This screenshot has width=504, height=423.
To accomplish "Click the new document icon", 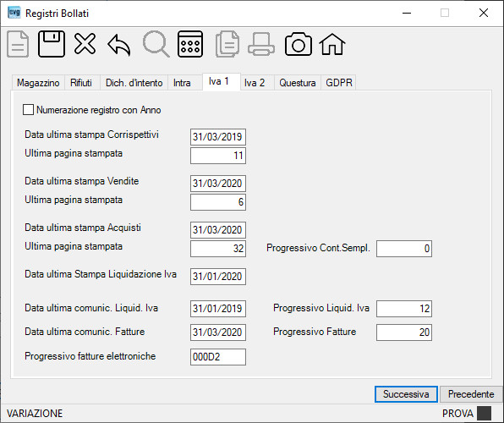I will point(18,44).
